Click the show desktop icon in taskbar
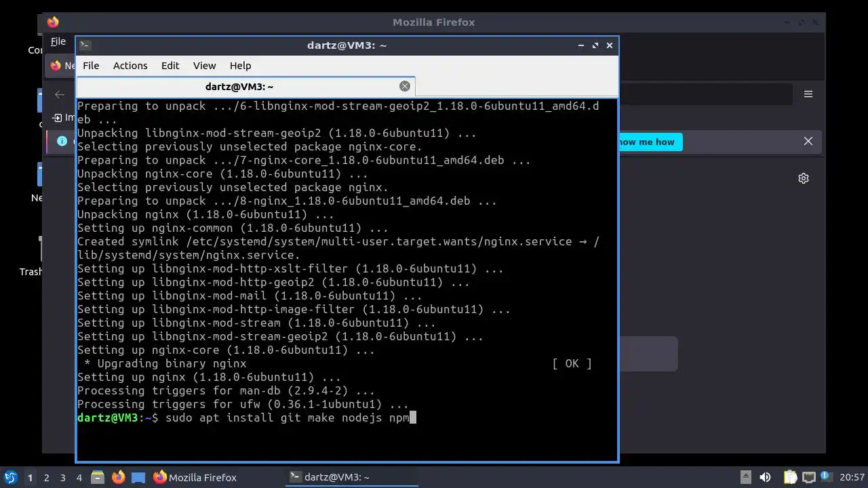The image size is (868, 488). click(x=138, y=477)
